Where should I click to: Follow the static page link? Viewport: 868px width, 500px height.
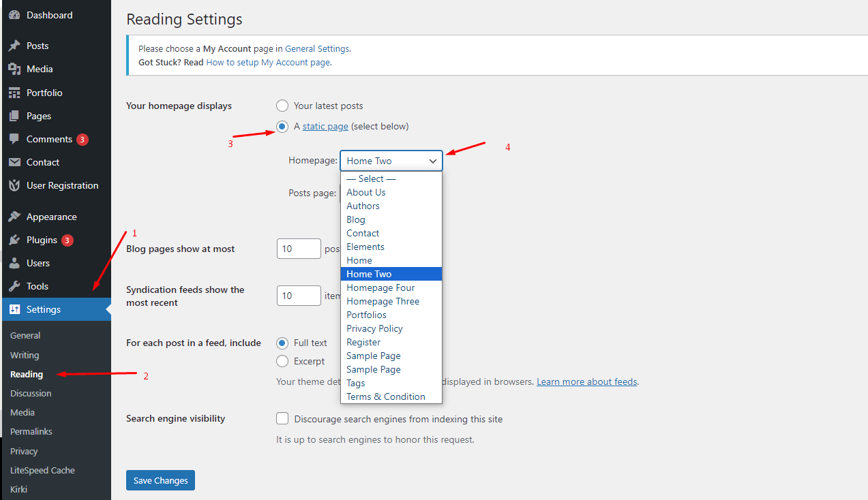pos(325,126)
